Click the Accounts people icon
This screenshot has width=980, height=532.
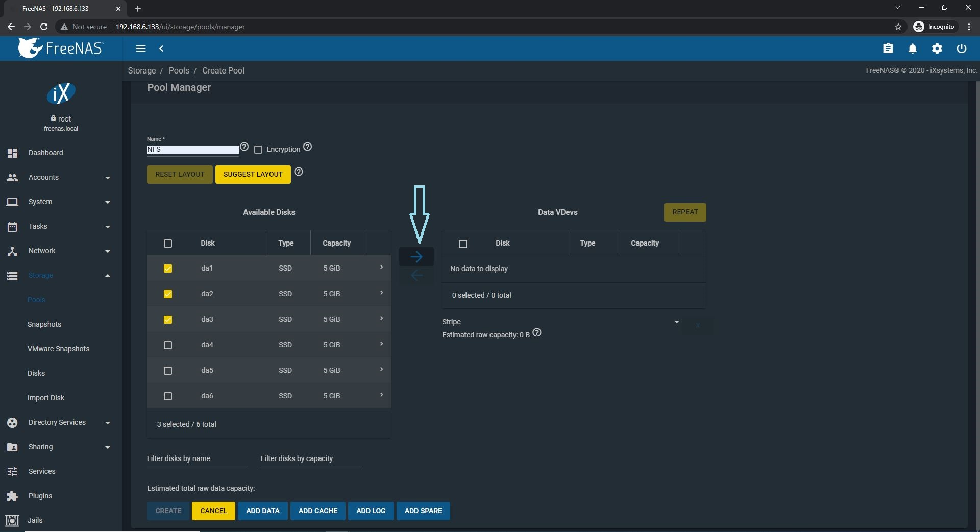(x=12, y=177)
